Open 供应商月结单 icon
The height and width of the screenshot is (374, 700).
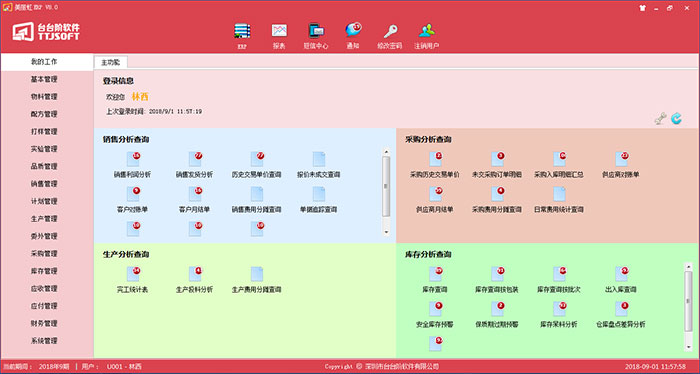point(435,194)
